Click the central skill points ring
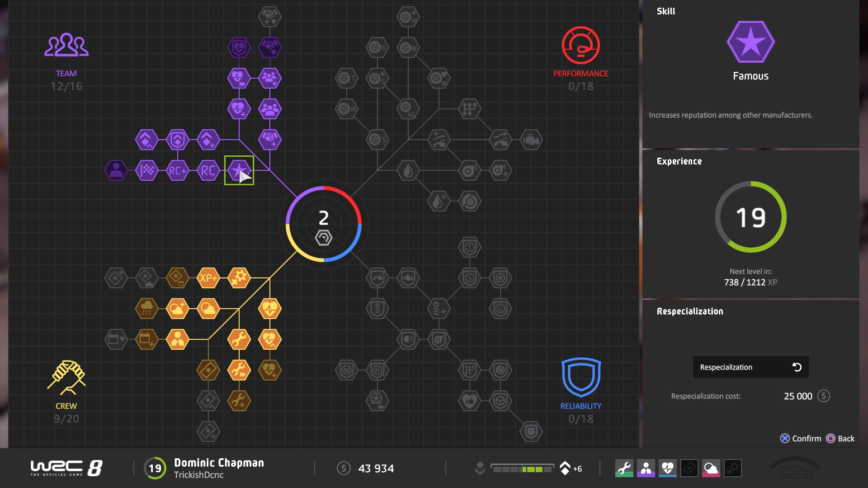This screenshot has width=868, height=488. click(324, 224)
